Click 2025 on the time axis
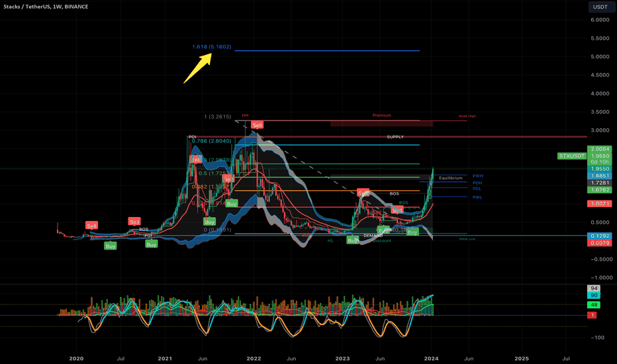This screenshot has height=364, width=617. click(522, 359)
